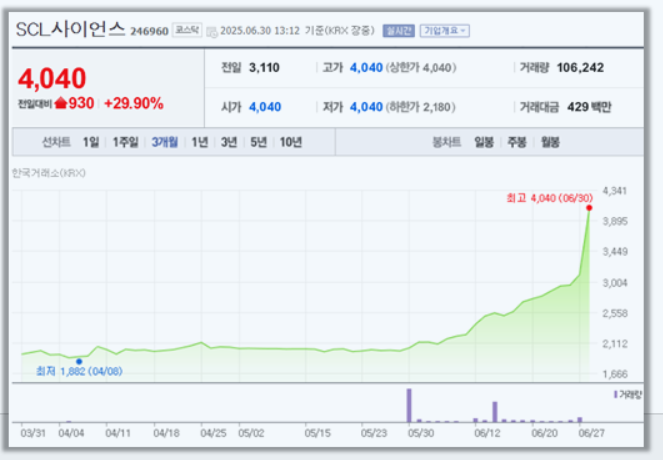Image resolution: width=663 pixels, height=460 pixels.
Task: Click the red 최고 point marker on chart
Action: tap(589, 208)
